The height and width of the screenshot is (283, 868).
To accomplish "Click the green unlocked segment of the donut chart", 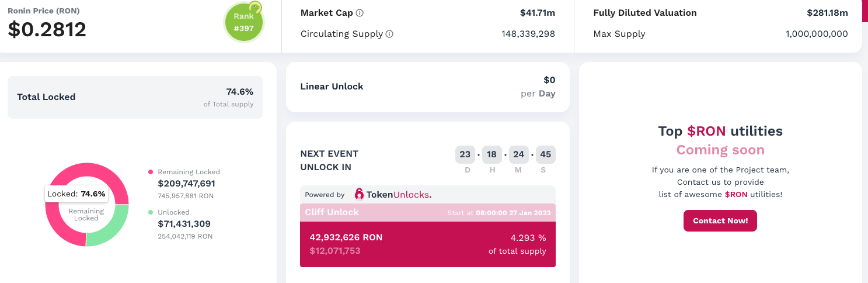I will coord(111,230).
